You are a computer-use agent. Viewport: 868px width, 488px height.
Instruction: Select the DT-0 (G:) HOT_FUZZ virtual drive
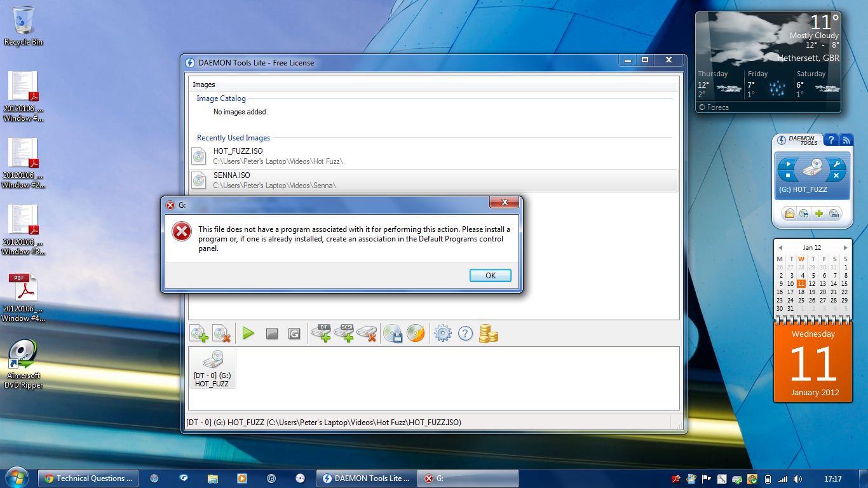[x=212, y=369]
